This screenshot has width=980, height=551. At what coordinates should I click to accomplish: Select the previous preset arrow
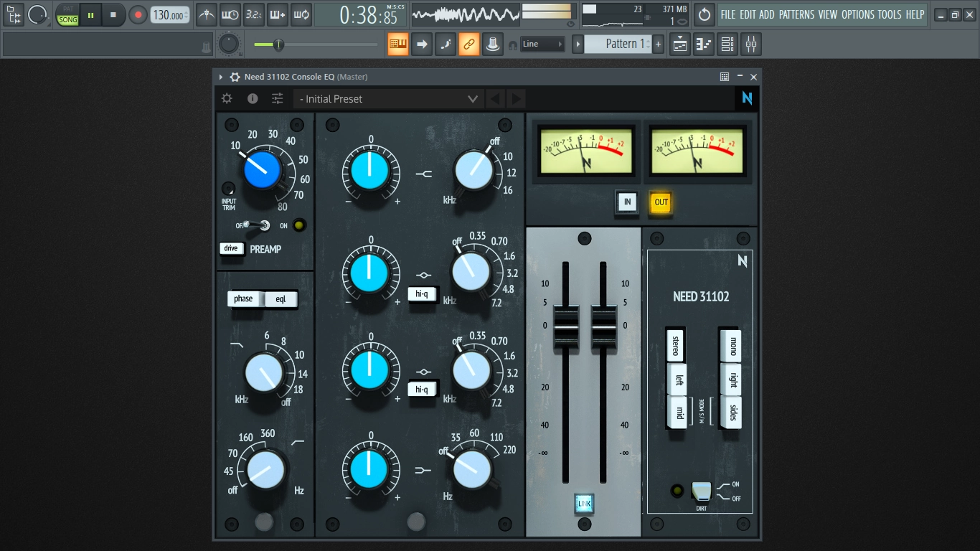(494, 99)
